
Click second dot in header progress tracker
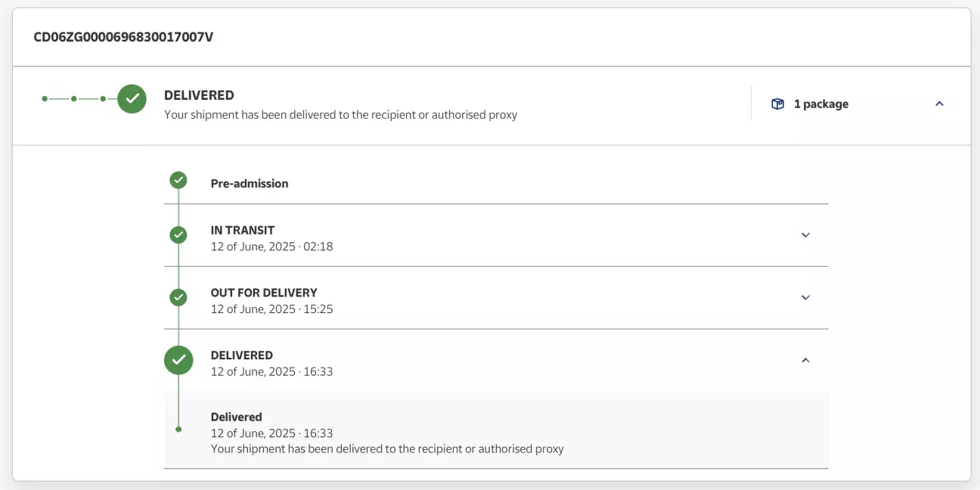(x=73, y=98)
